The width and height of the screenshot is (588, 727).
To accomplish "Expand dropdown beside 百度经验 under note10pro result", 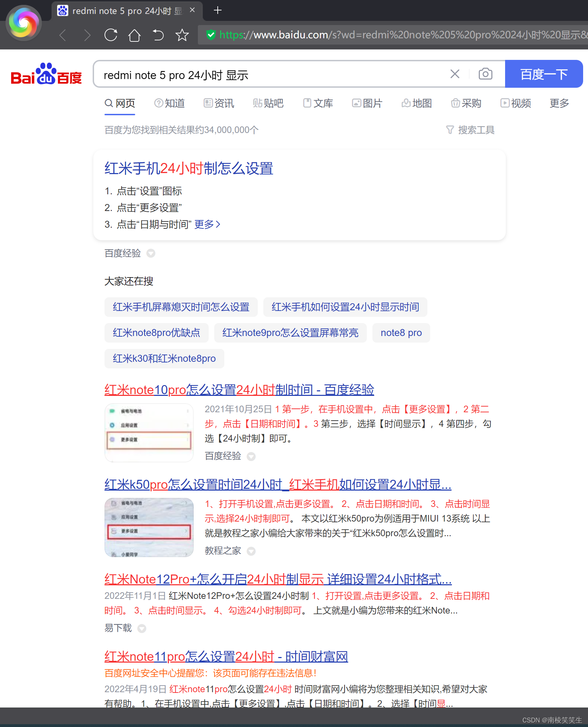I will pyautogui.click(x=251, y=456).
